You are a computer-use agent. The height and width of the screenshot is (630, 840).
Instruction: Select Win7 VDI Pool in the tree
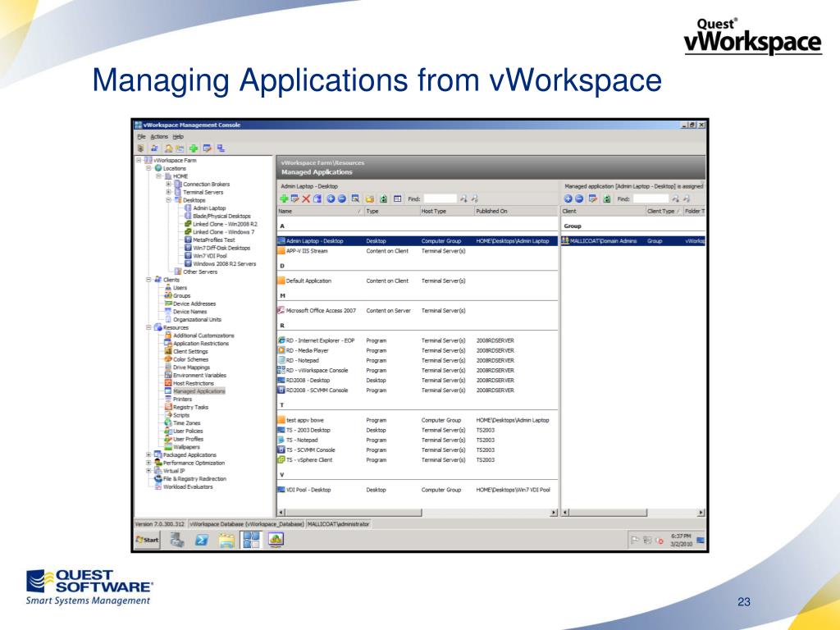(x=210, y=256)
